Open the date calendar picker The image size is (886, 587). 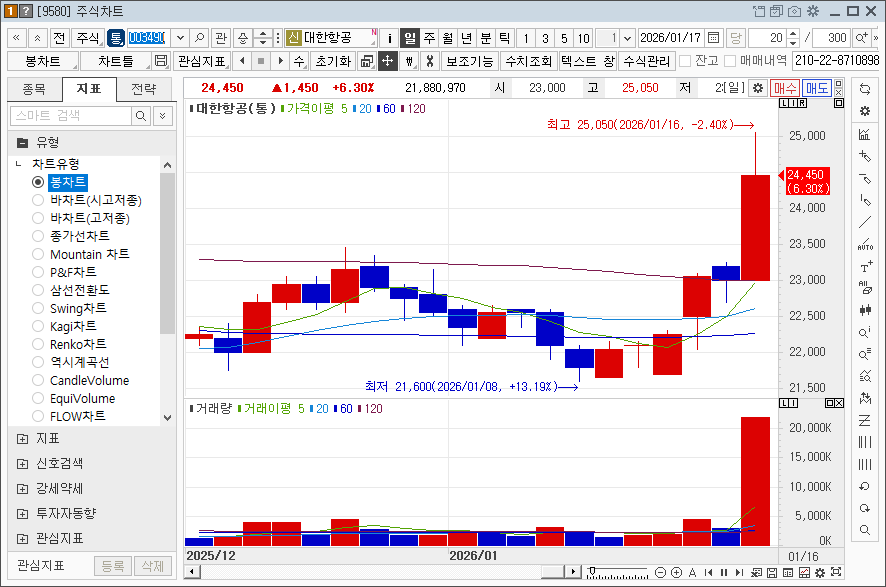coord(713,37)
